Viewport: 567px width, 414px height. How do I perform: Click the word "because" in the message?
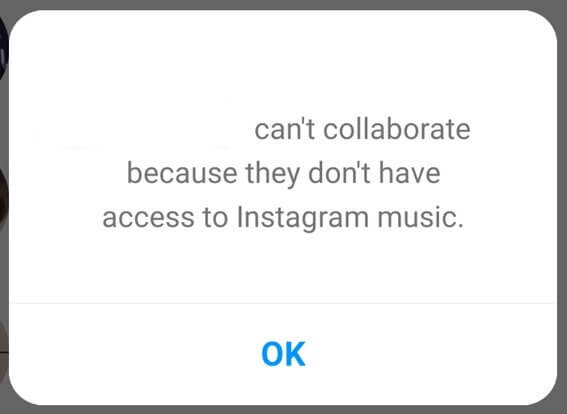(182, 174)
